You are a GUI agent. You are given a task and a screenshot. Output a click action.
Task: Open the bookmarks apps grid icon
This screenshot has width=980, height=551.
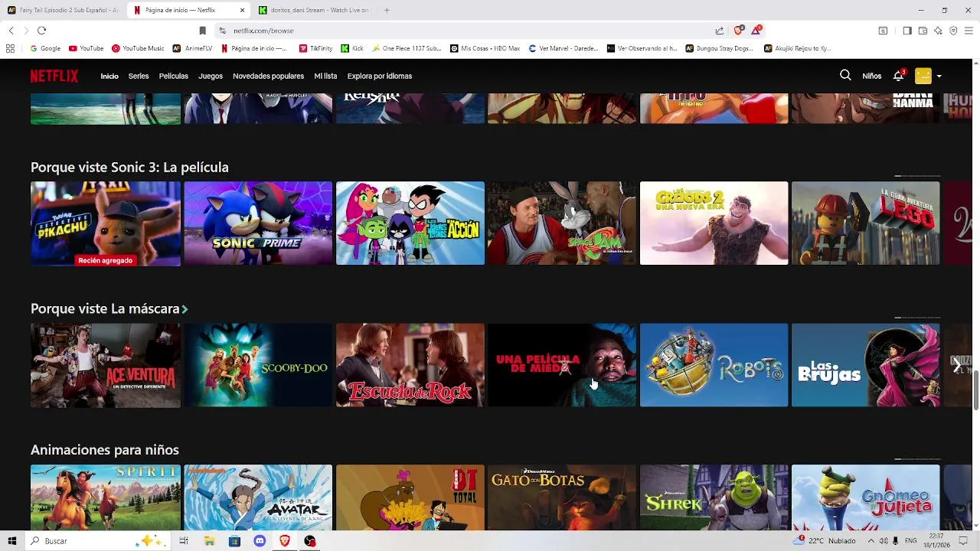10,48
